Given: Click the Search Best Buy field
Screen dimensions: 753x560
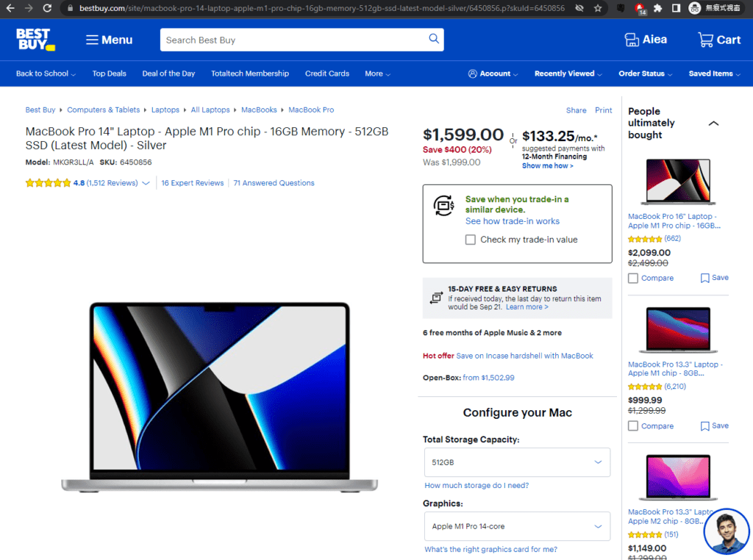Looking at the screenshot, I should (294, 40).
